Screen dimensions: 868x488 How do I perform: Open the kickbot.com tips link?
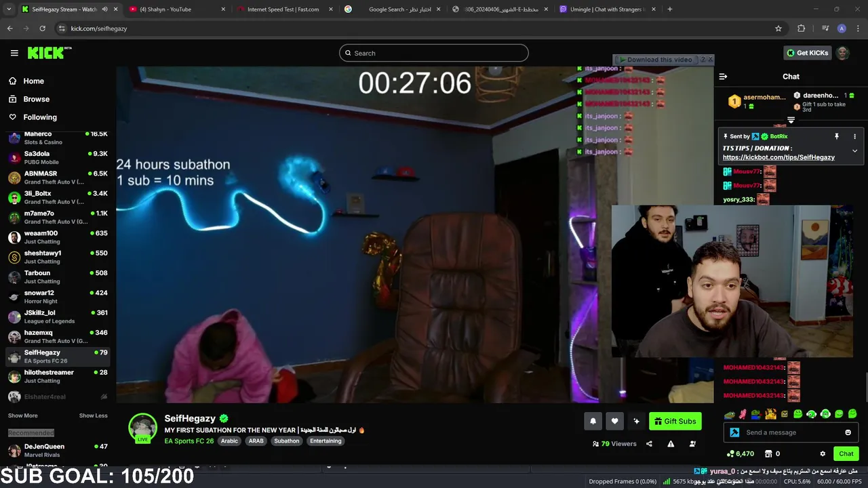778,157
